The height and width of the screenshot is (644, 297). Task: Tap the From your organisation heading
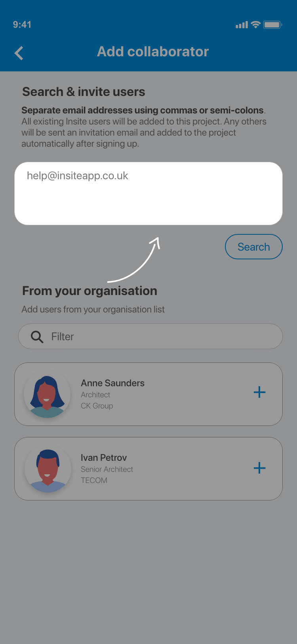tap(89, 291)
